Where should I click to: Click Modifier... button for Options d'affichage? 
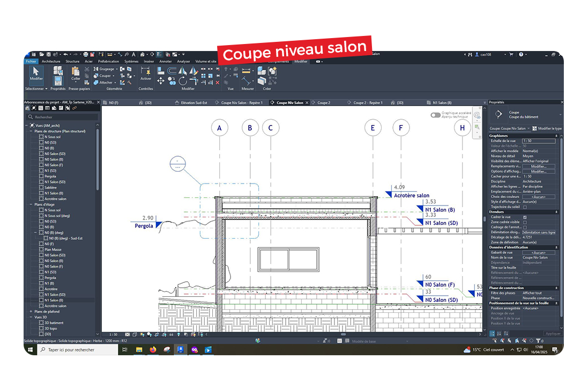tap(539, 172)
